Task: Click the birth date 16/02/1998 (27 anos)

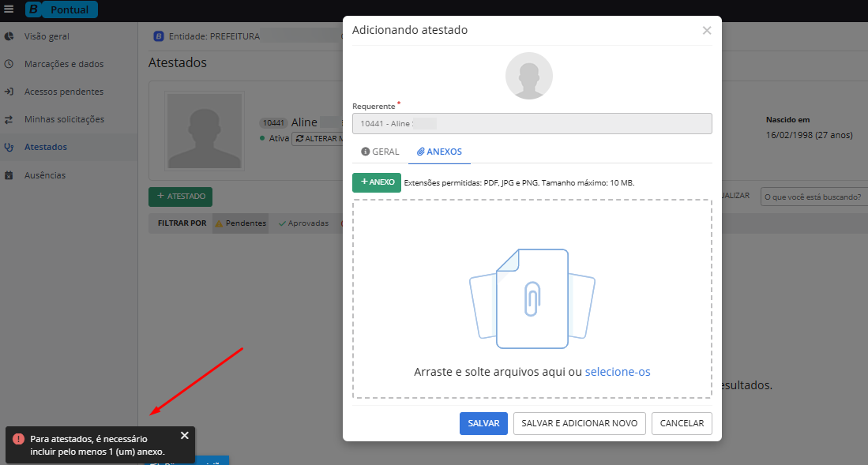Action: pos(810,135)
